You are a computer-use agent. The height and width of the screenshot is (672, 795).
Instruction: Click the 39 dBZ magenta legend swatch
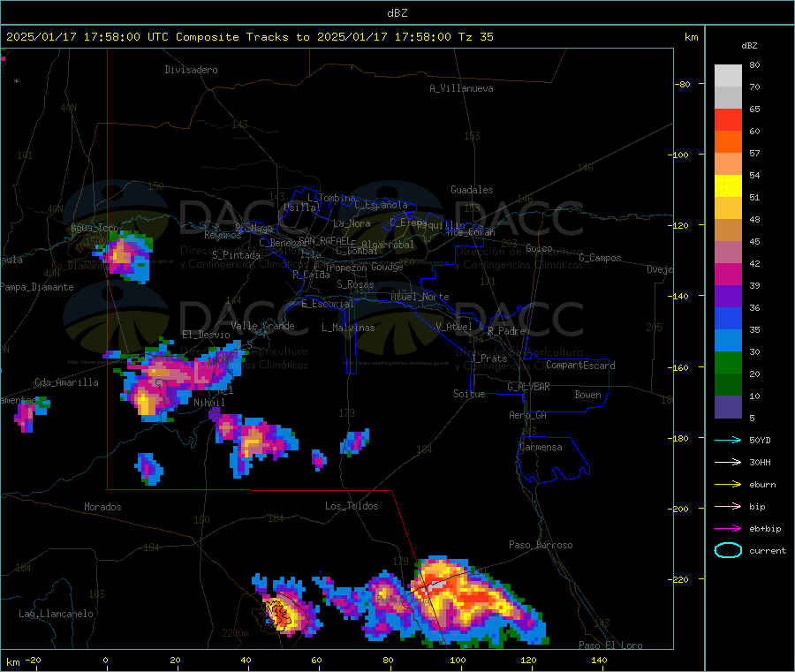pyautogui.click(x=728, y=274)
